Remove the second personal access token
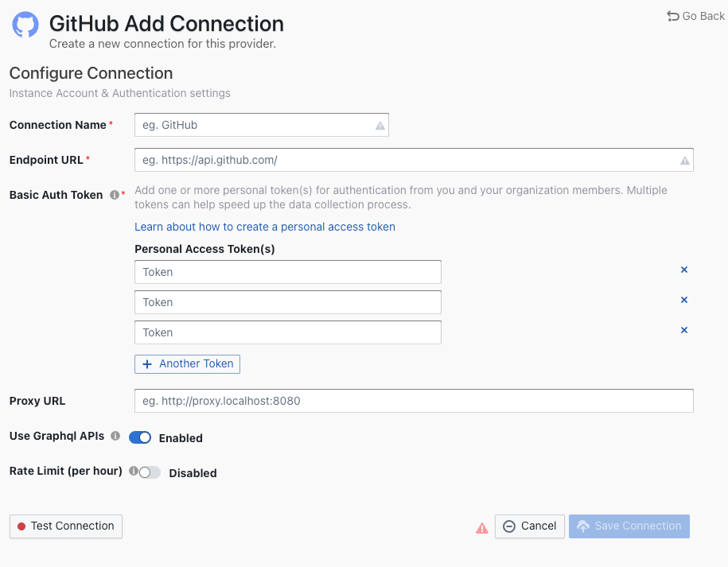The image size is (728, 567). coord(683,301)
